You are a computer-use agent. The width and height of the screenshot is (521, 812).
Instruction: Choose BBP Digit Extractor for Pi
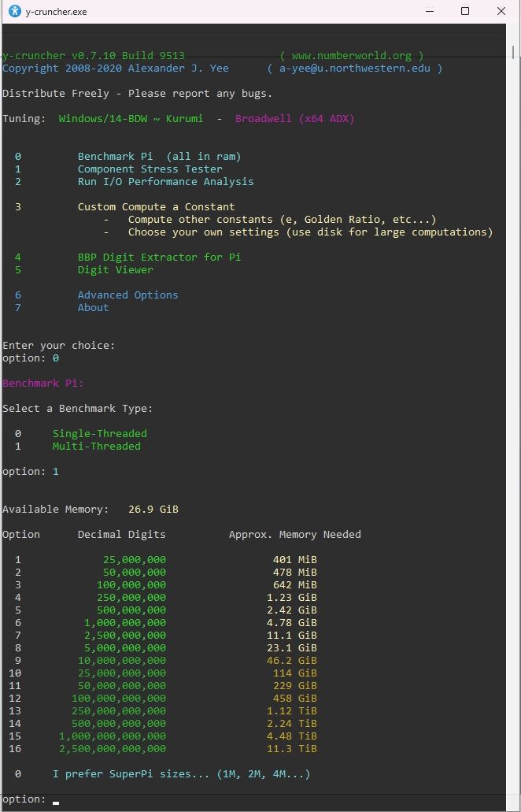coord(159,258)
